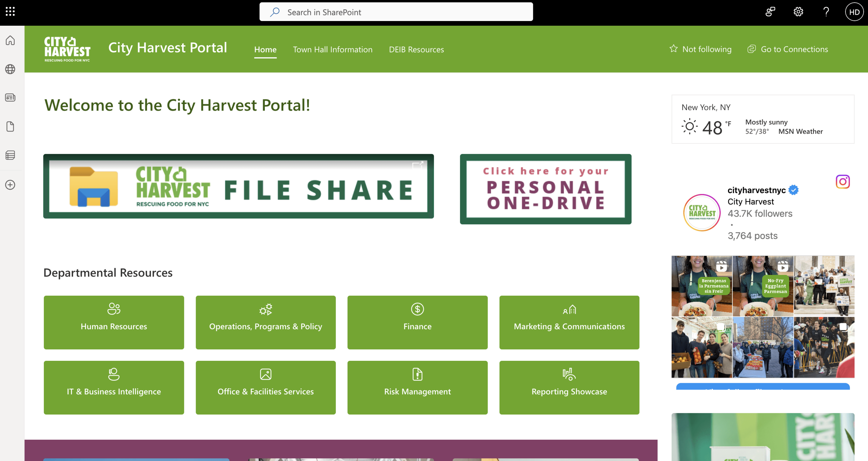Open the City Harvest File Share banner
Screen dimensions: 868x461
coord(238,186)
